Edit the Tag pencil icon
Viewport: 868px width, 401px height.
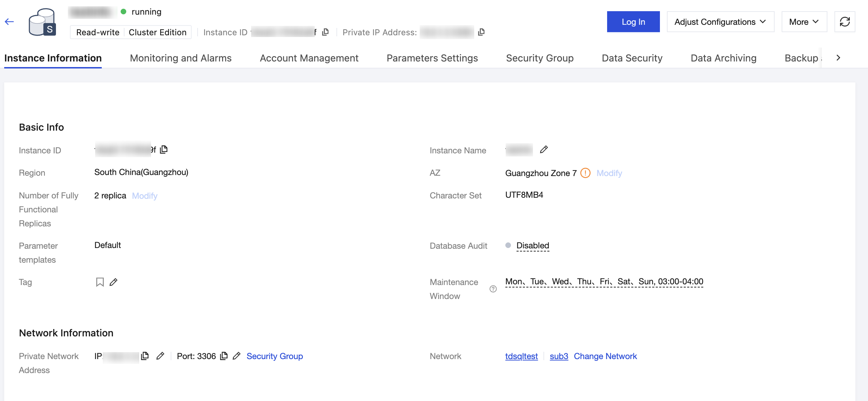click(x=113, y=282)
